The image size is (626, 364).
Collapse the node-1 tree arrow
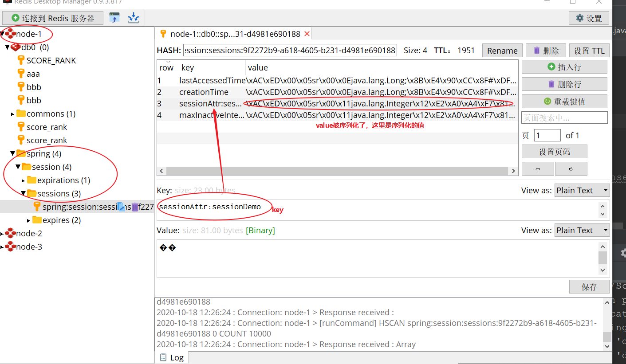pos(2,34)
